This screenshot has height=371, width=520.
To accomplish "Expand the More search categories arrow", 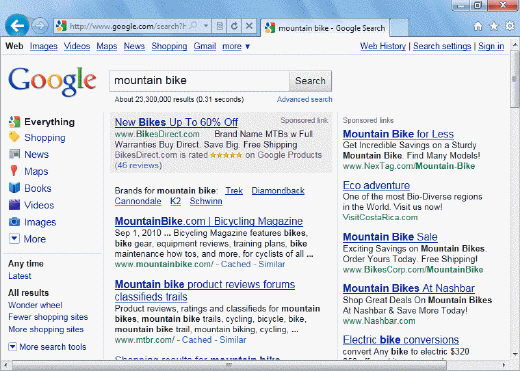I will point(14,239).
